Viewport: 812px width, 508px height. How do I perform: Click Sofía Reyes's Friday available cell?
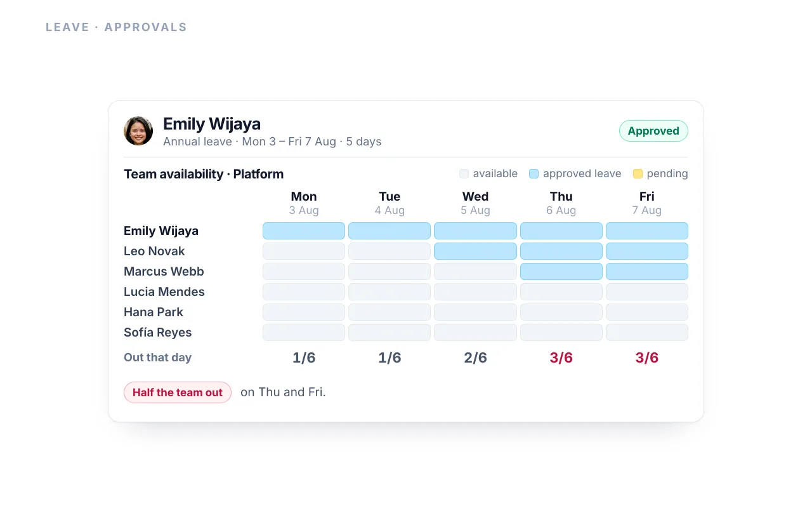pos(647,332)
